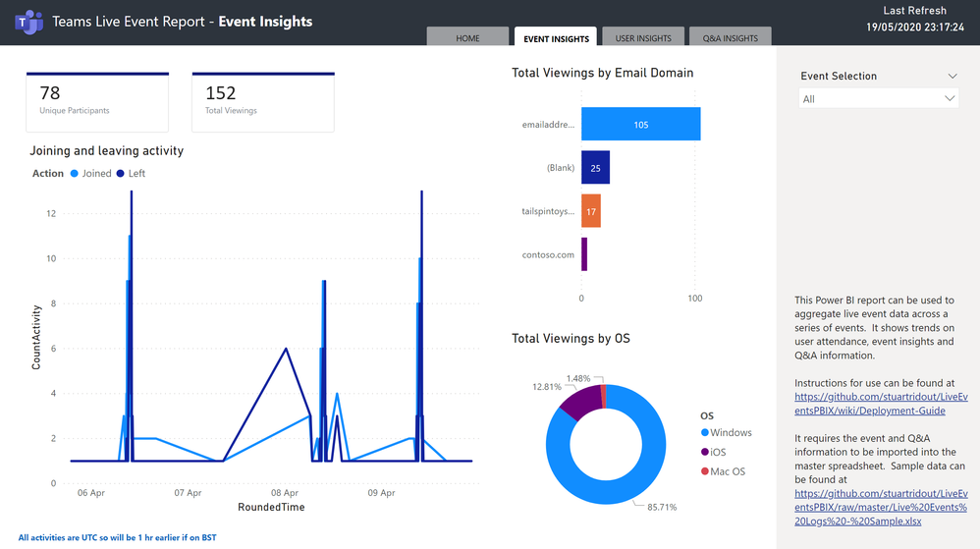Open the HOME tab

click(467, 37)
